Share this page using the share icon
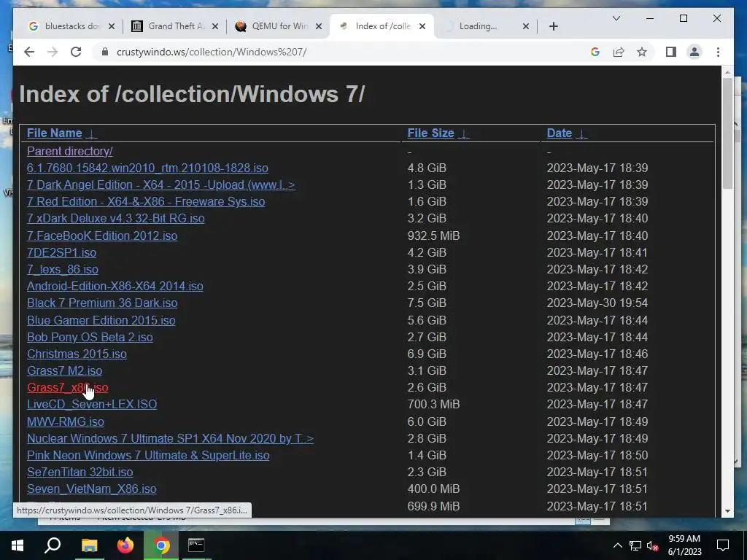This screenshot has width=747, height=560. pos(619,52)
